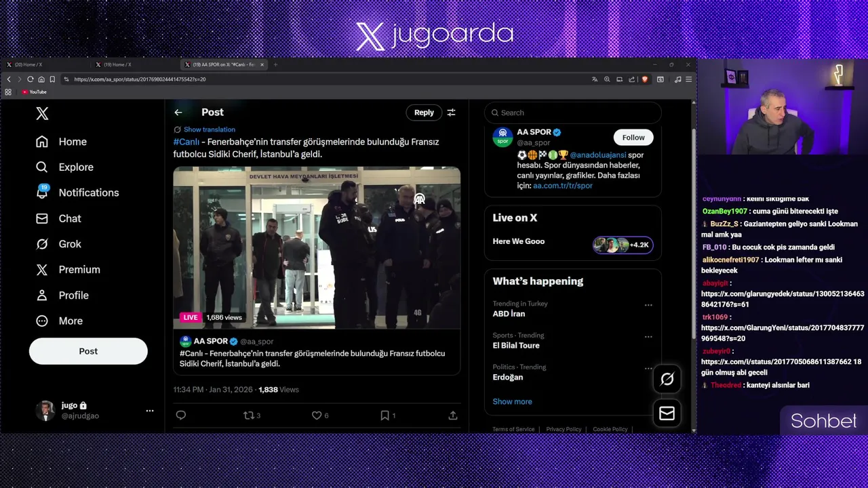Image resolution: width=868 pixels, height=488 pixels.
Task: Click the browser forward arrow
Action: (x=20, y=79)
